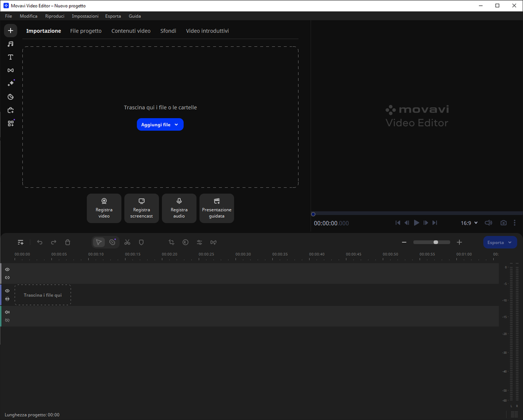
Task: Take a snapshot with camera icon
Action: 504,223
